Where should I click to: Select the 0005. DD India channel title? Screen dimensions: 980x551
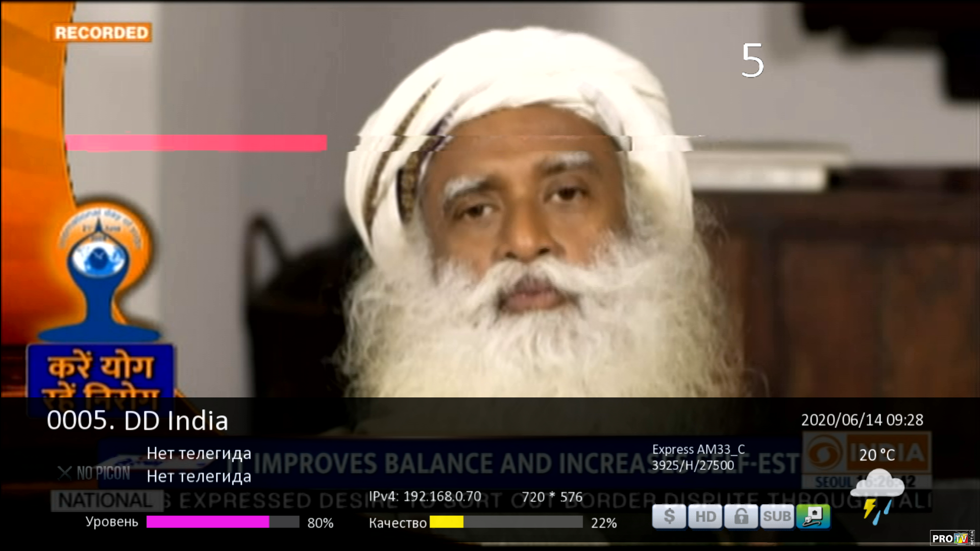137,421
